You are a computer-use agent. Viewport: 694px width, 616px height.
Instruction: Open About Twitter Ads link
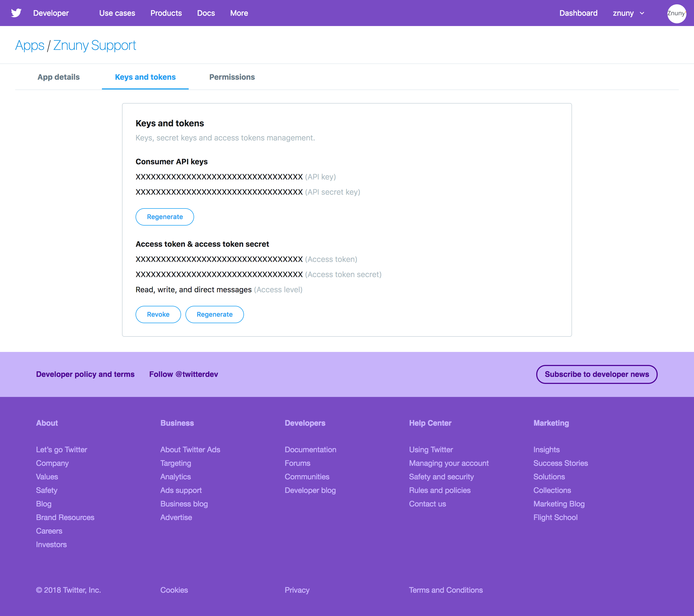coord(190,450)
